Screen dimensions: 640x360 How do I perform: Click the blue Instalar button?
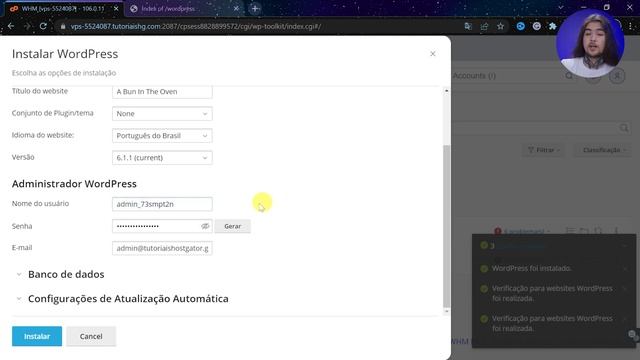[x=37, y=336]
